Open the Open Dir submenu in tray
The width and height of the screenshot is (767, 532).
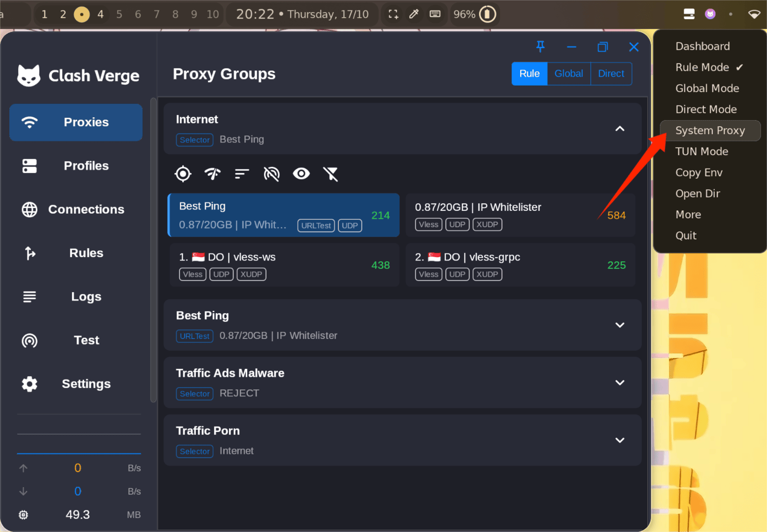[x=710, y=194]
